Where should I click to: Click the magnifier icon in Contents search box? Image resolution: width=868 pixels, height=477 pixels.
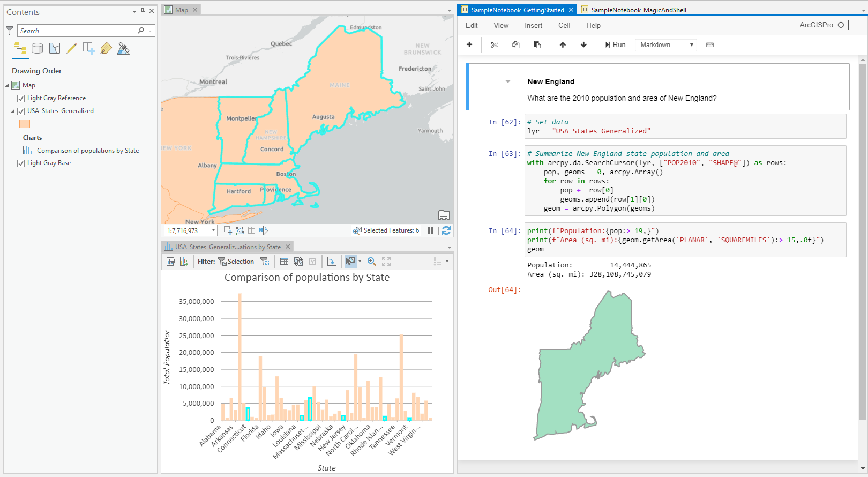(141, 31)
